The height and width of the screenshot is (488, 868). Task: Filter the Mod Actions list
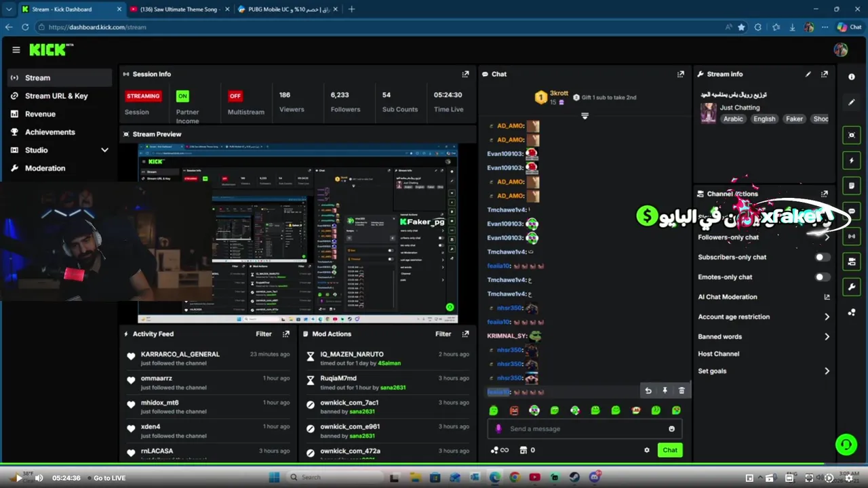[x=443, y=334]
